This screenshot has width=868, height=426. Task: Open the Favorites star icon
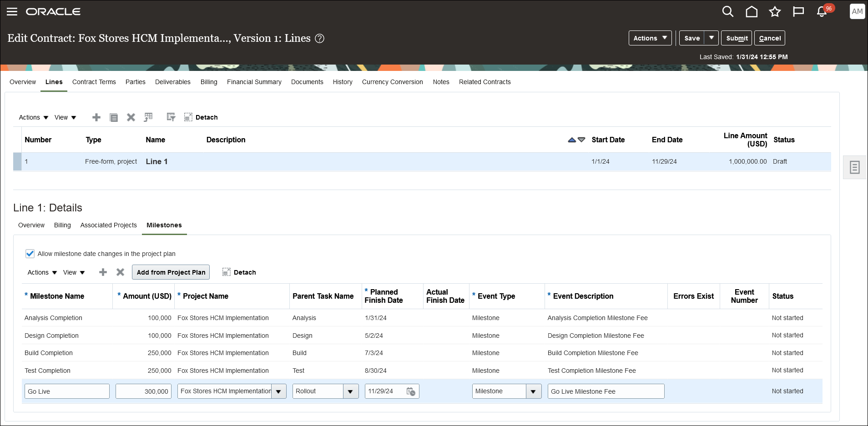[x=775, y=12]
